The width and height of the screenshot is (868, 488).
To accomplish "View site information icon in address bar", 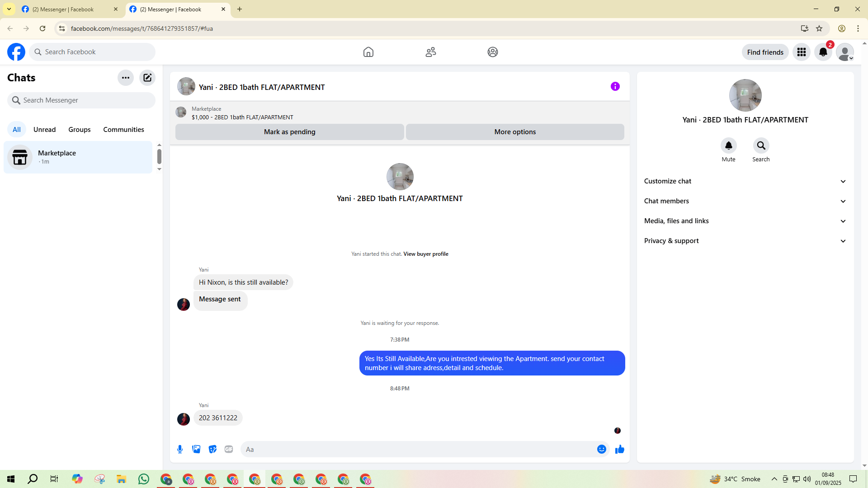I will (x=62, y=28).
